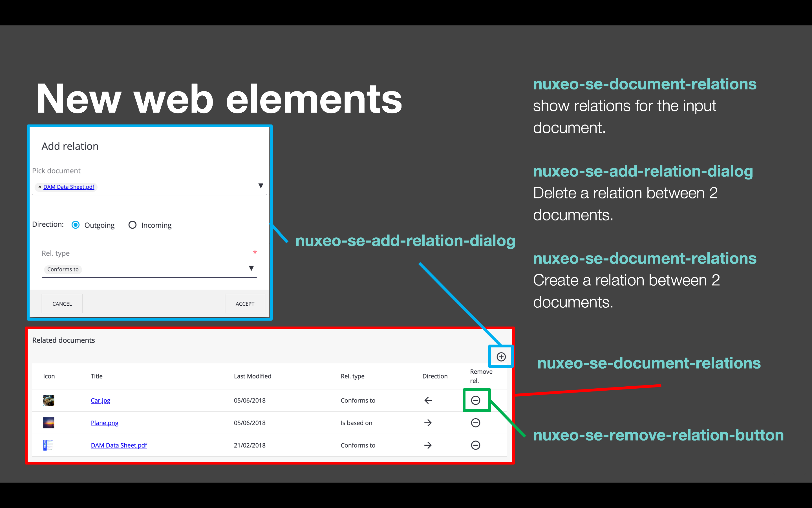Expand the Pick document dropdown arrow

point(261,186)
